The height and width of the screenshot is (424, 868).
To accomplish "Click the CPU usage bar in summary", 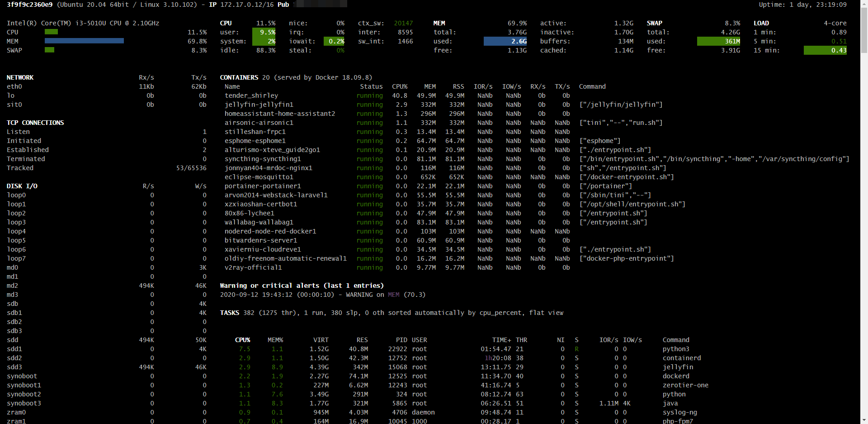I will (x=51, y=32).
